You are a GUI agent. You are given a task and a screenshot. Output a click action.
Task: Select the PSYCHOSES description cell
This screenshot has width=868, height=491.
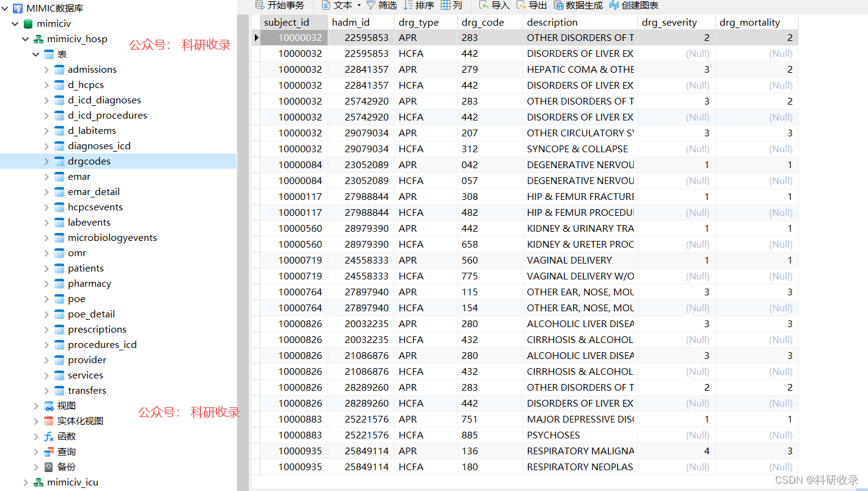(x=580, y=435)
